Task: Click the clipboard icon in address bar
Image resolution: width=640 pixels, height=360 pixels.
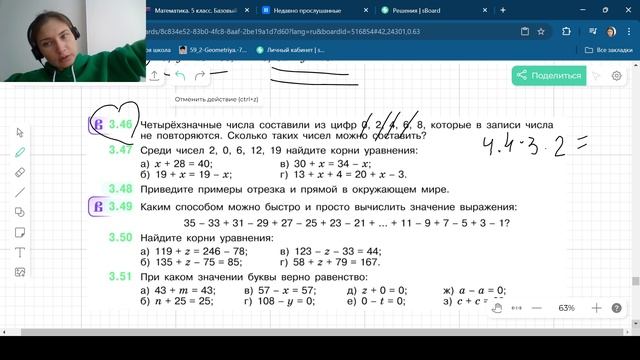Action: [525, 31]
